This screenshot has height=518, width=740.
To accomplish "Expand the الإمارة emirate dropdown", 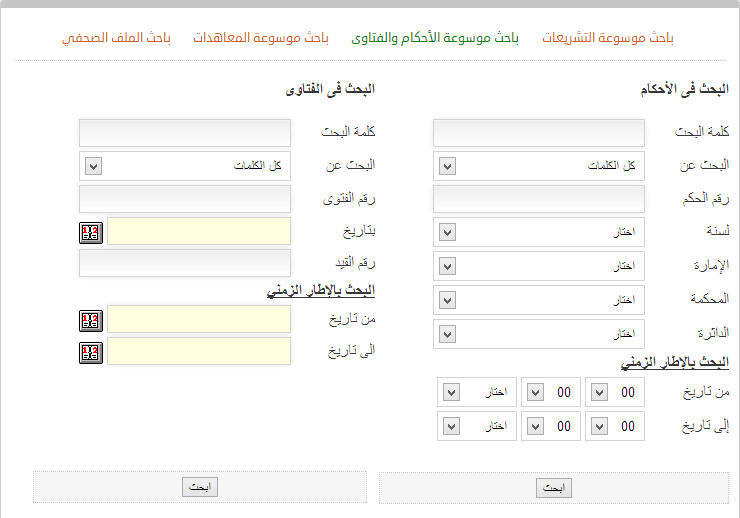I will click(538, 266).
